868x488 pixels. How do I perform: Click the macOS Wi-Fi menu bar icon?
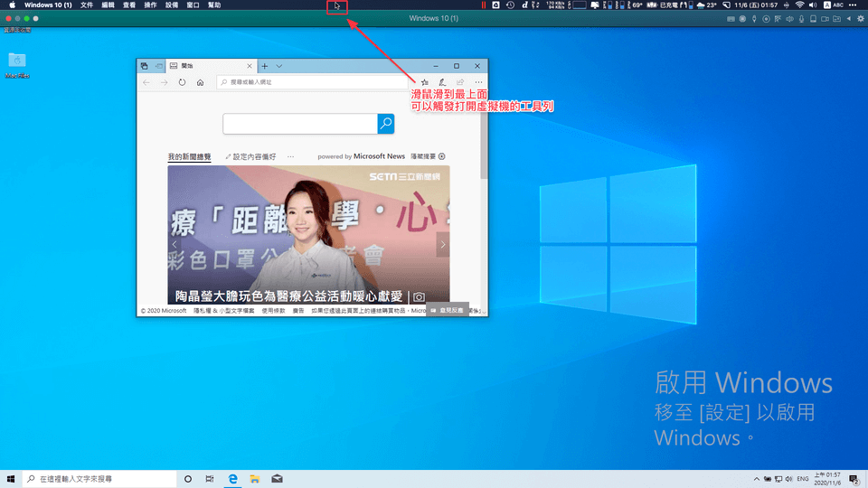[x=799, y=5]
